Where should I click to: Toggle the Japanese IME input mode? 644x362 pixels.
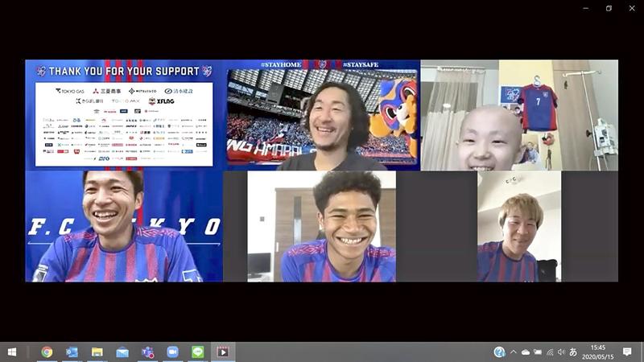coord(573,352)
